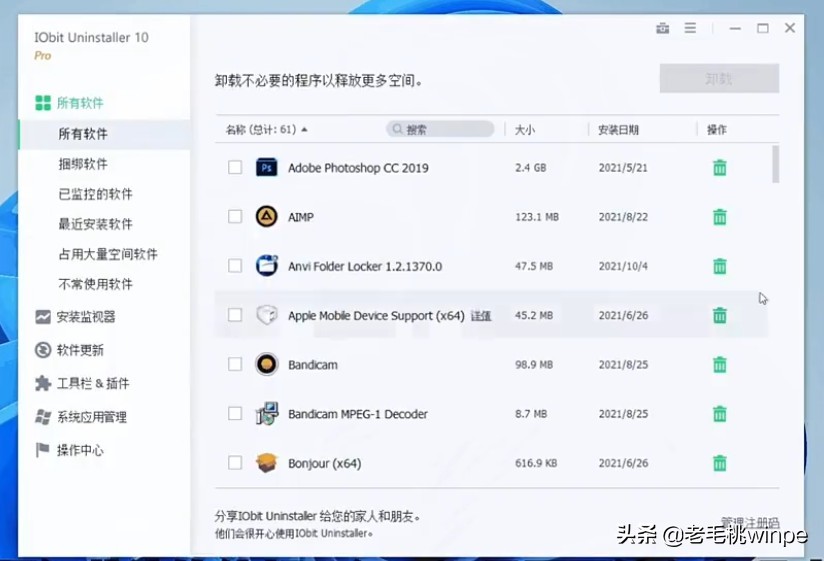Click the 管理注册码 link

(x=750, y=522)
